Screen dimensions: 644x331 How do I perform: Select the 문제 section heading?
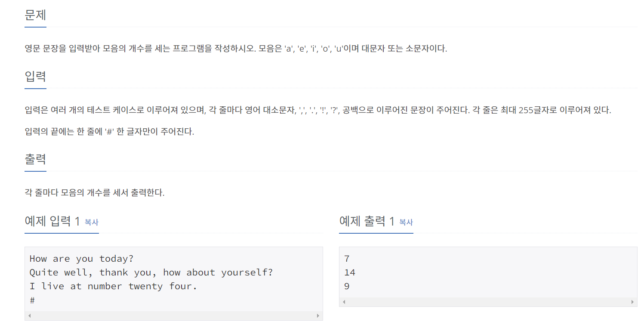[x=35, y=15]
